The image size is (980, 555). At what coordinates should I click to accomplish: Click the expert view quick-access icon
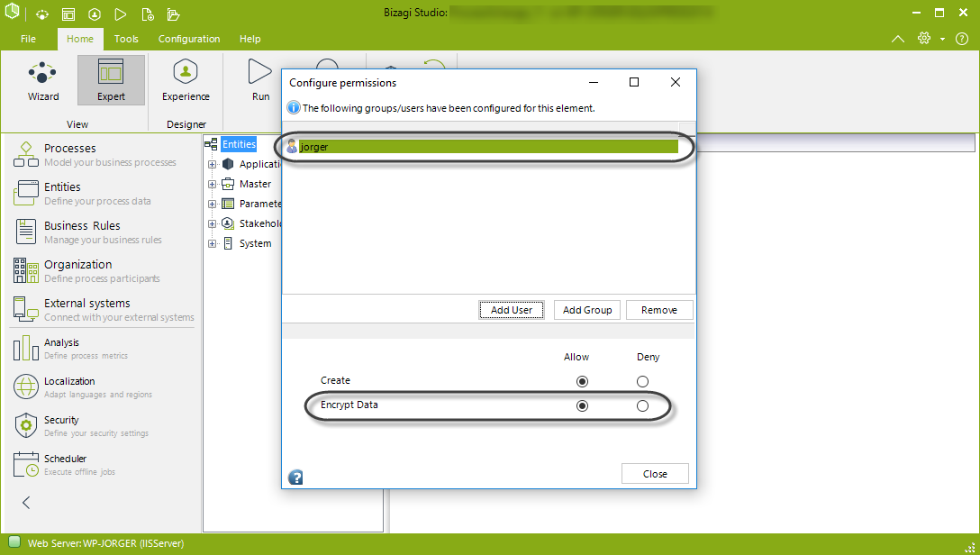[68, 14]
